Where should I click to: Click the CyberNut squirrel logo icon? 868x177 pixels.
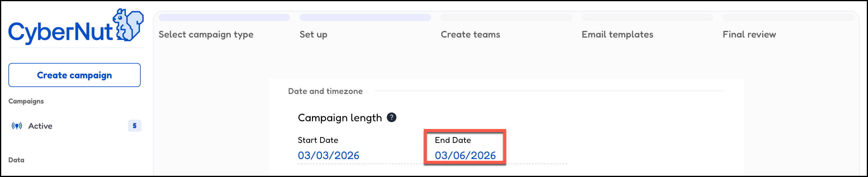point(128,25)
